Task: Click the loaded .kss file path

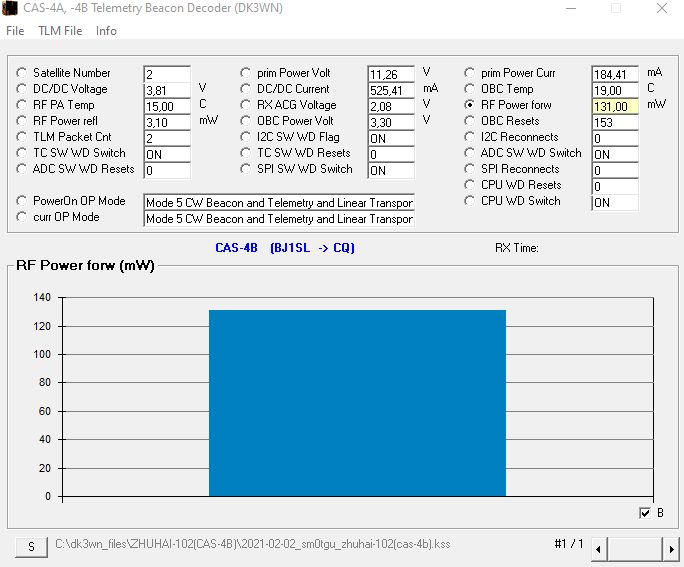Action: pos(253,544)
